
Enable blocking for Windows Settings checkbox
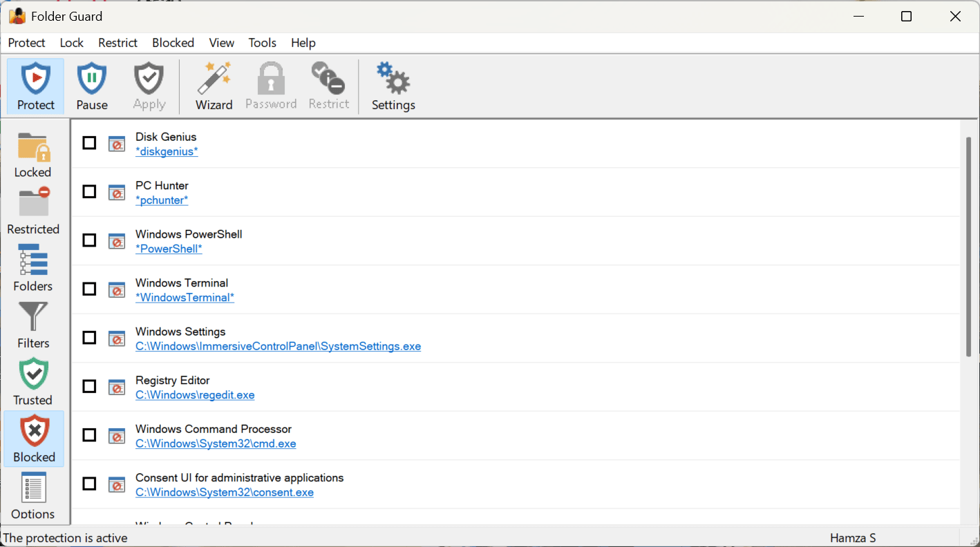pyautogui.click(x=89, y=338)
